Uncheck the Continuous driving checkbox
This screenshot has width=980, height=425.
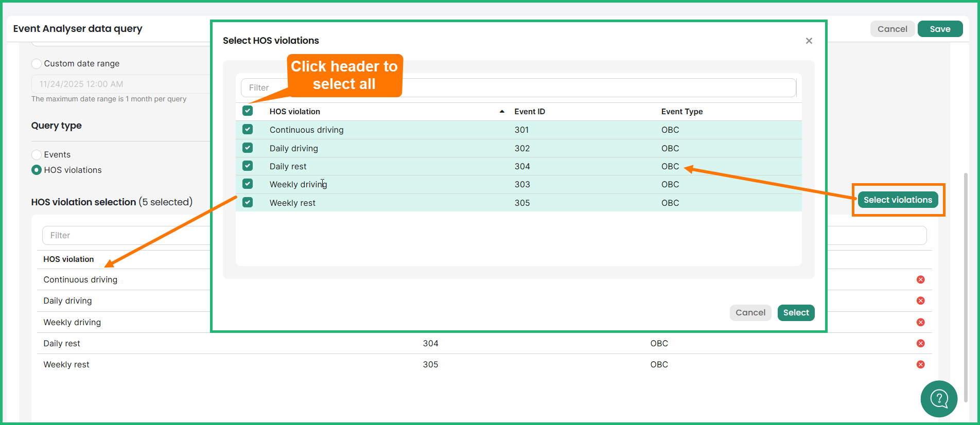(x=248, y=130)
